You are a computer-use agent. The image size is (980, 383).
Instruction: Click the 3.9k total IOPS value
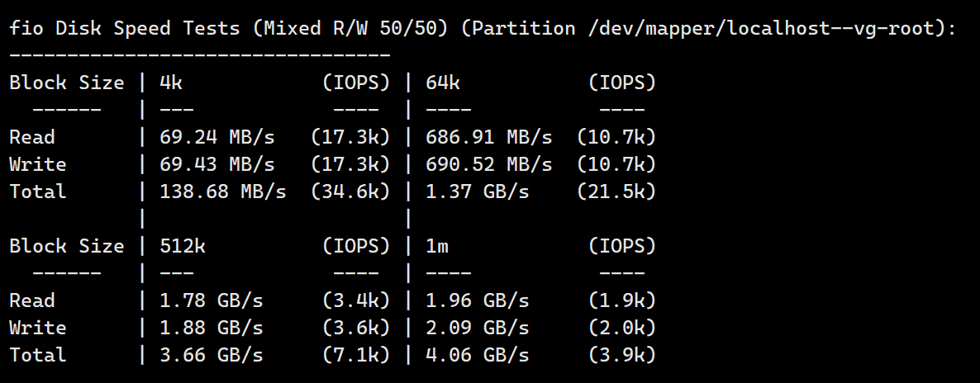pyautogui.click(x=622, y=356)
